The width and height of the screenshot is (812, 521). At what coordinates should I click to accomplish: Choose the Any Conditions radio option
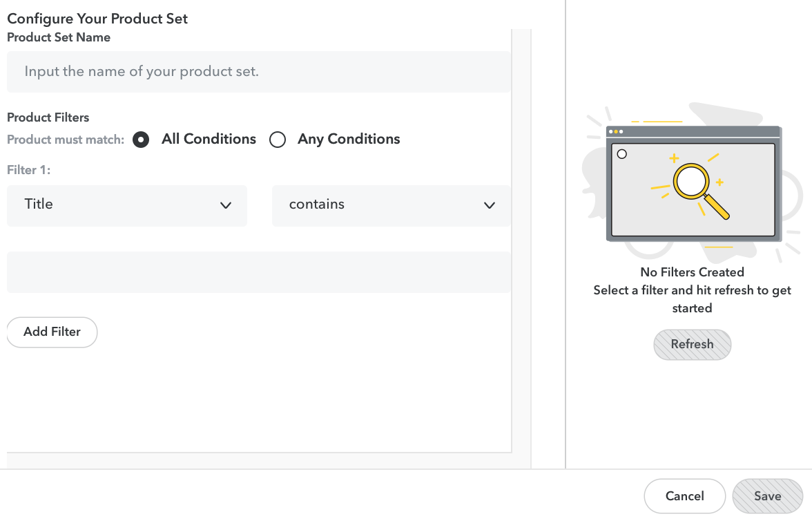[278, 140]
